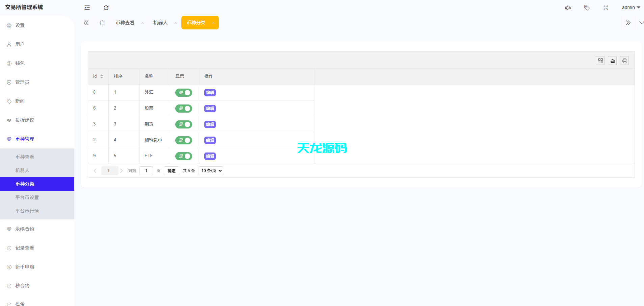Expand the tab list with the down chevron
Image resolution: width=644 pixels, height=306 pixels.
[x=641, y=22]
